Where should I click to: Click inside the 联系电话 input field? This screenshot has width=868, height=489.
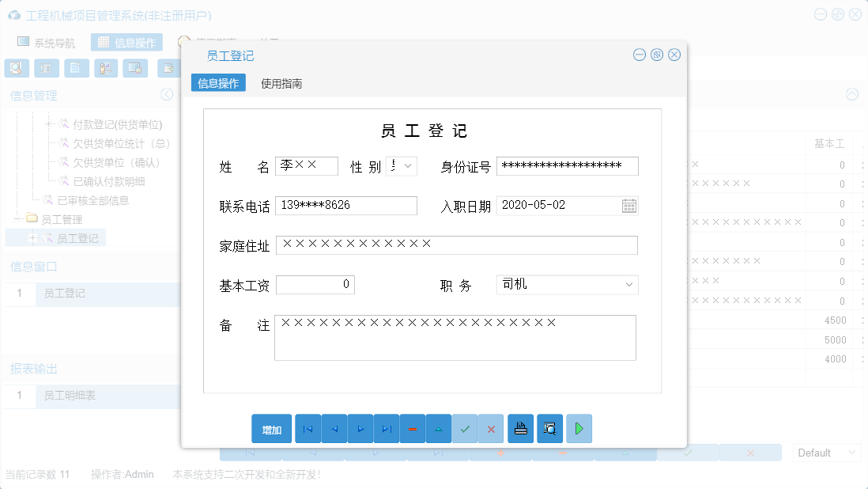point(348,205)
